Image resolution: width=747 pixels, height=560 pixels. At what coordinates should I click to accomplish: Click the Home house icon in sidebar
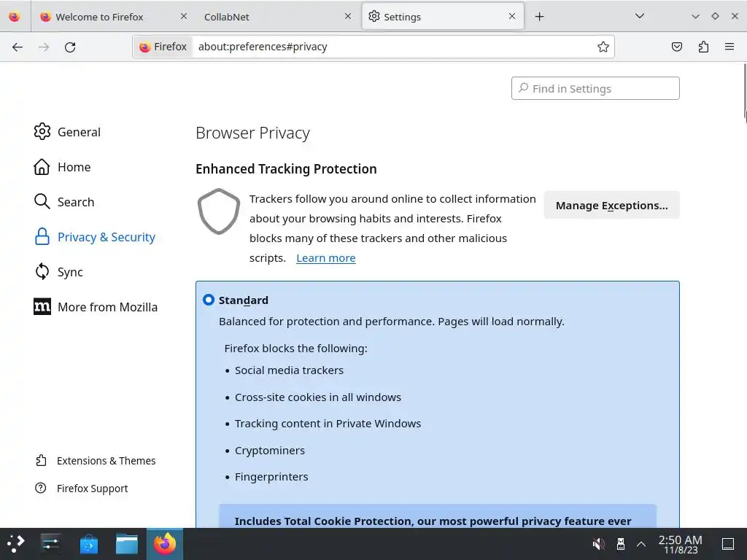(42, 167)
